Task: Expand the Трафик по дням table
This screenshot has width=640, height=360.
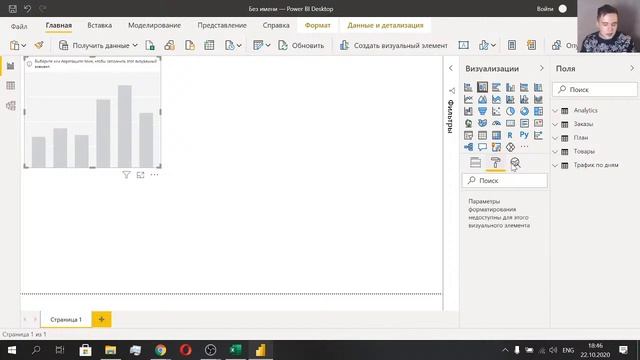Action: [x=555, y=165]
